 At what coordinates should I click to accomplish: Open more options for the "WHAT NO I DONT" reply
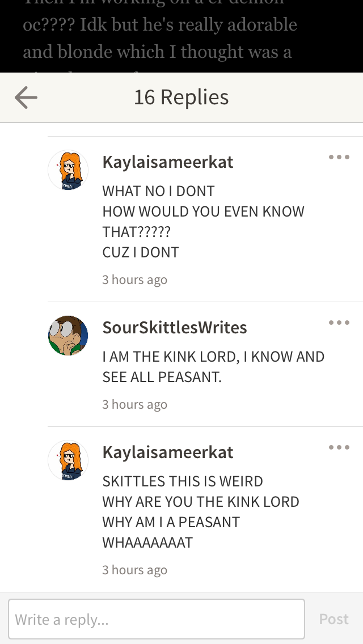339,157
